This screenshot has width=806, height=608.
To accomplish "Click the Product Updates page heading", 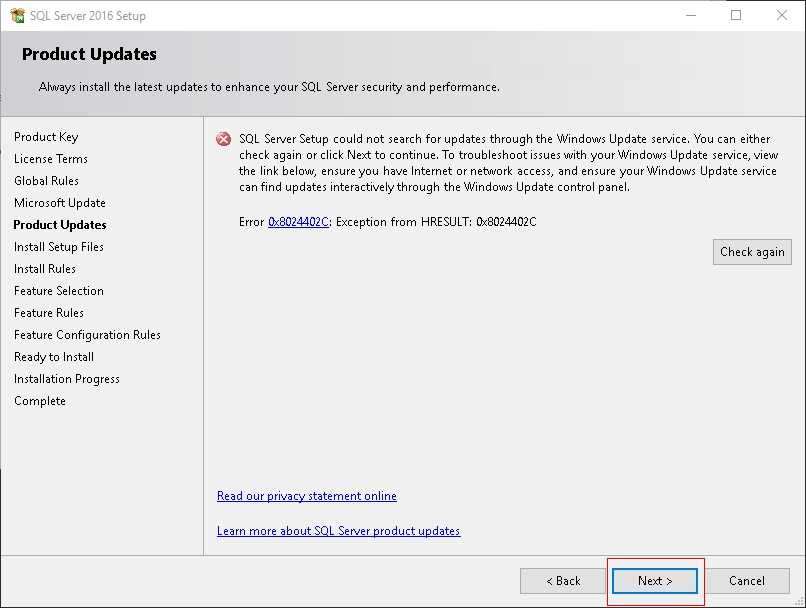I will pos(89,54).
